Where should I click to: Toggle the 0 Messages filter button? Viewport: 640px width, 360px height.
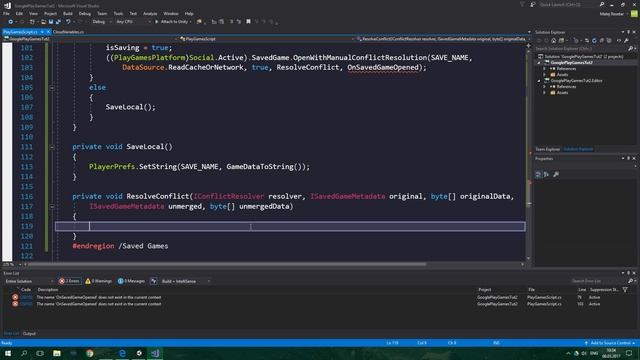pyautogui.click(x=131, y=281)
